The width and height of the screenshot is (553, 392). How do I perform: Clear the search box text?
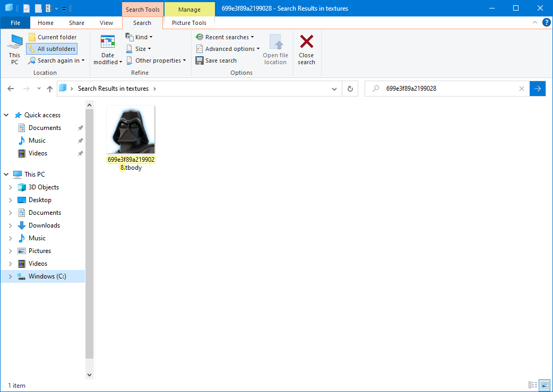522,89
